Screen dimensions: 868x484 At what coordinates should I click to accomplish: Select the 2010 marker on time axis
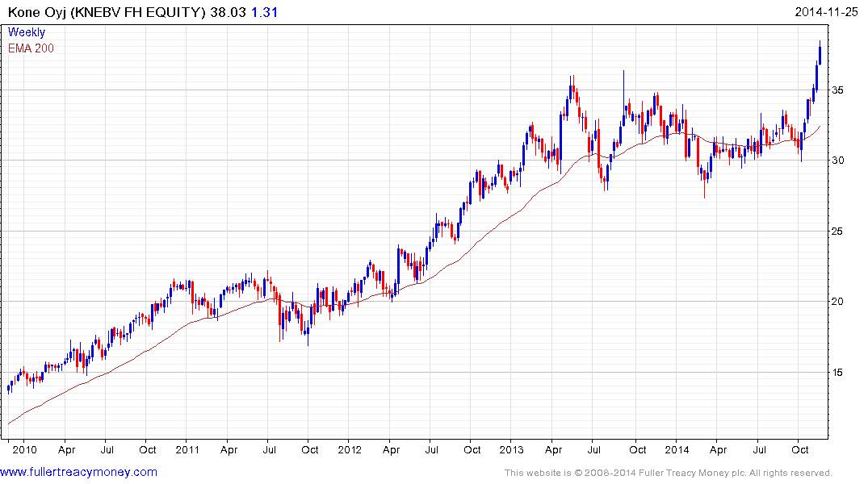[x=23, y=449]
